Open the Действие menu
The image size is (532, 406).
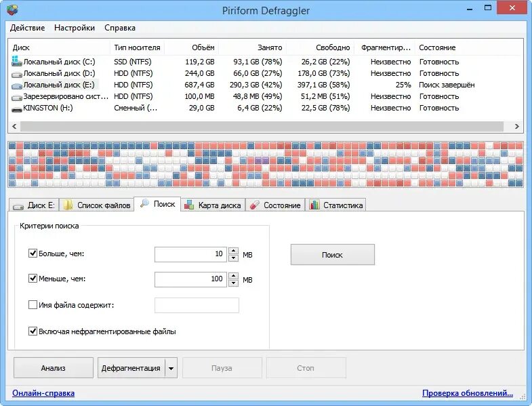coord(28,28)
